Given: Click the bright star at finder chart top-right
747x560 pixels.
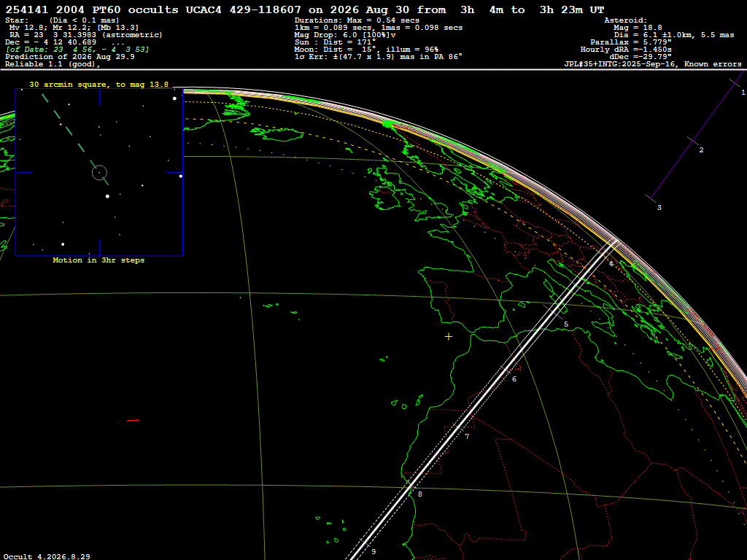Looking at the screenshot, I should pyautogui.click(x=174, y=98).
